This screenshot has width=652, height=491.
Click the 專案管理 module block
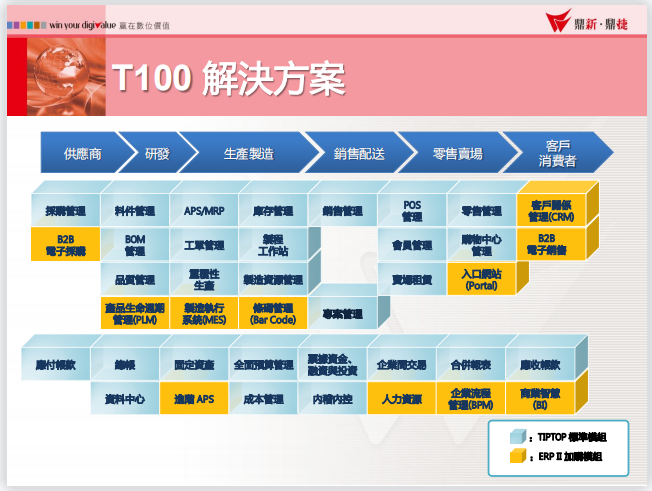click(x=343, y=313)
